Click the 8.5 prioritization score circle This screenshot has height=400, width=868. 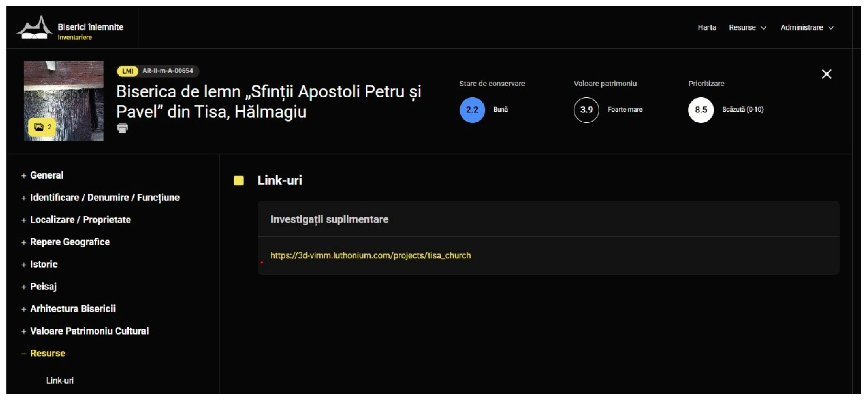(x=701, y=110)
